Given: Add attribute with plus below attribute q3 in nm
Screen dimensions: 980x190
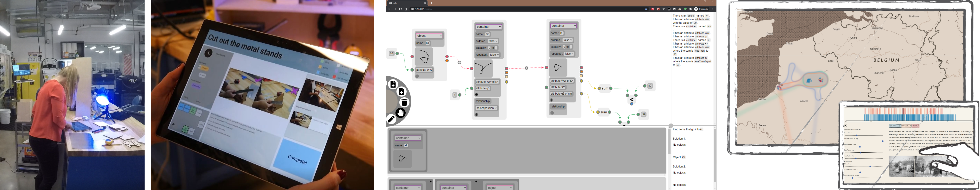Looking at the screenshot, I should (477, 94).
